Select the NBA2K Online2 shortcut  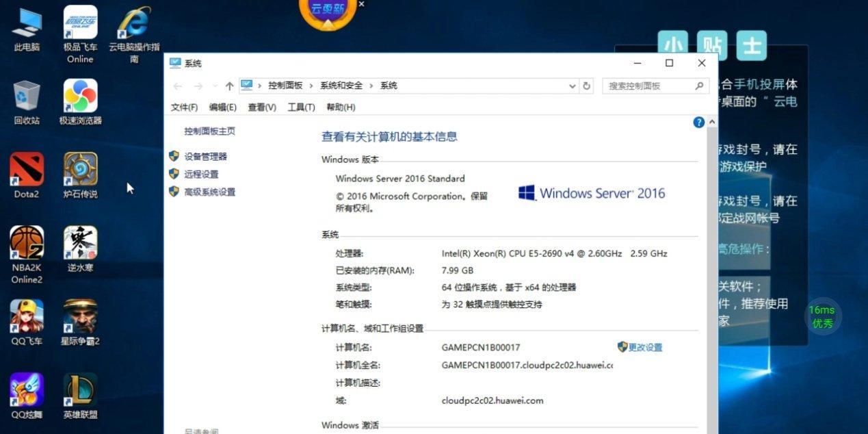(27, 255)
